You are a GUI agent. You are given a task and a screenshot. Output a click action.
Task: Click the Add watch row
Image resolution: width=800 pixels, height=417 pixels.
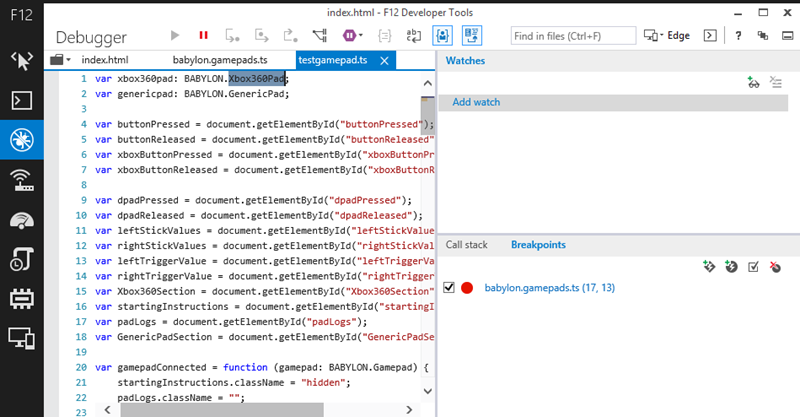pos(613,102)
